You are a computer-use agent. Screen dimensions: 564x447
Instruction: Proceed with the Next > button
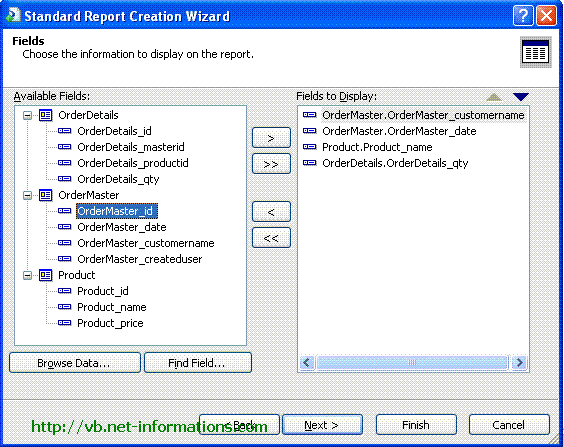[x=322, y=425]
